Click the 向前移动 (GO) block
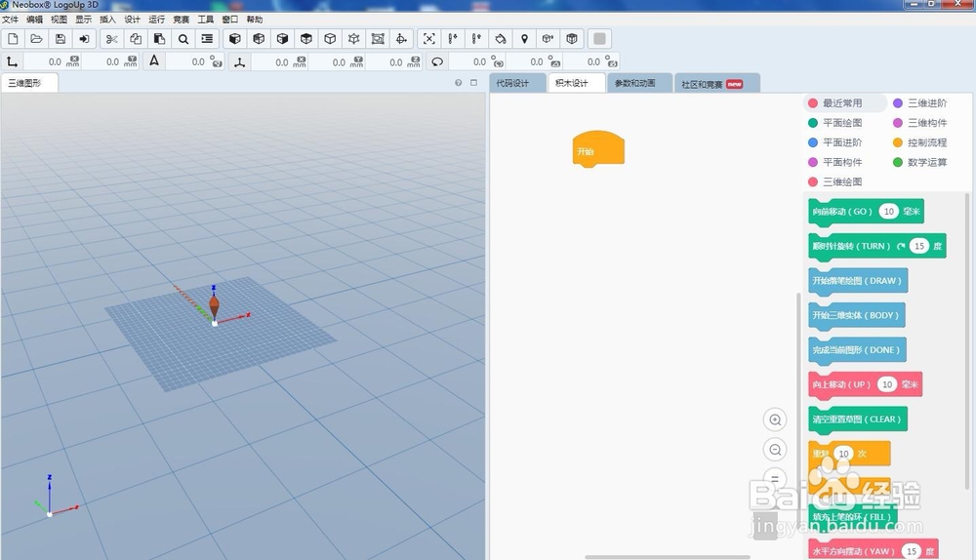 (866, 212)
